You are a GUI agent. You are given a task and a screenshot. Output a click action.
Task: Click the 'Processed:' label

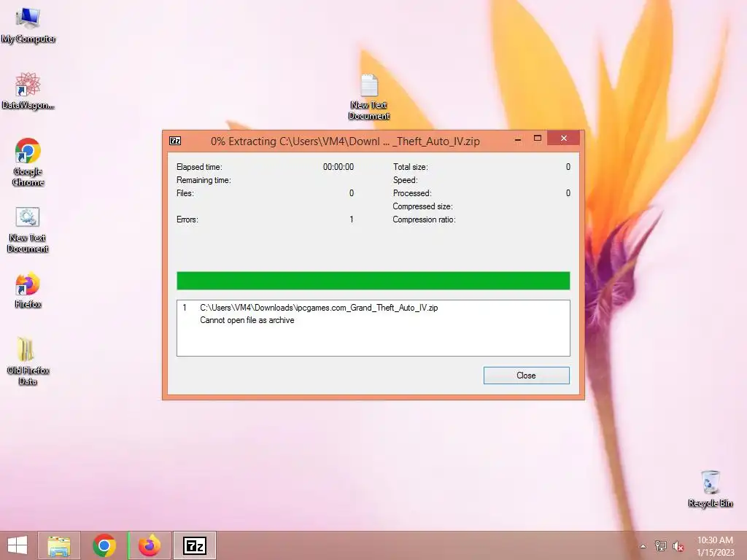tap(412, 193)
